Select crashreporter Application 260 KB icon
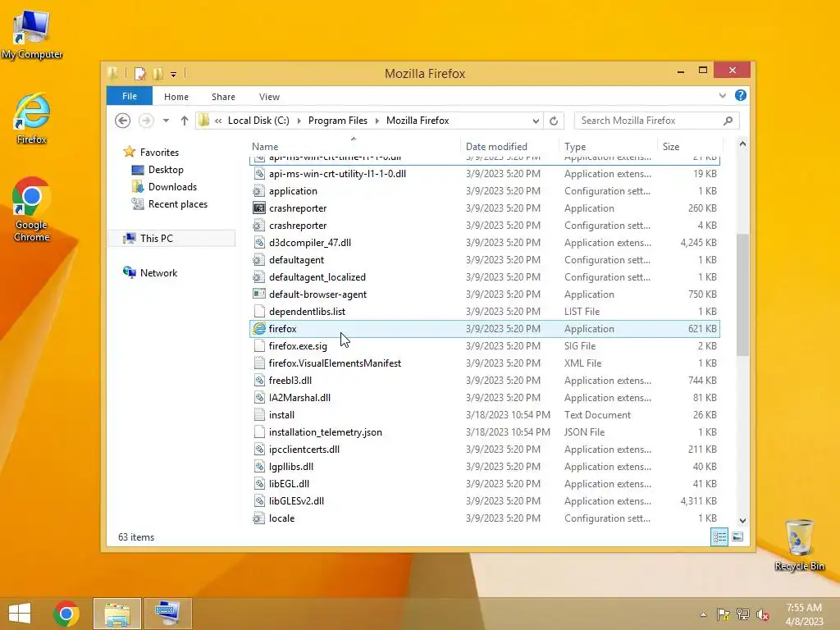 click(259, 208)
